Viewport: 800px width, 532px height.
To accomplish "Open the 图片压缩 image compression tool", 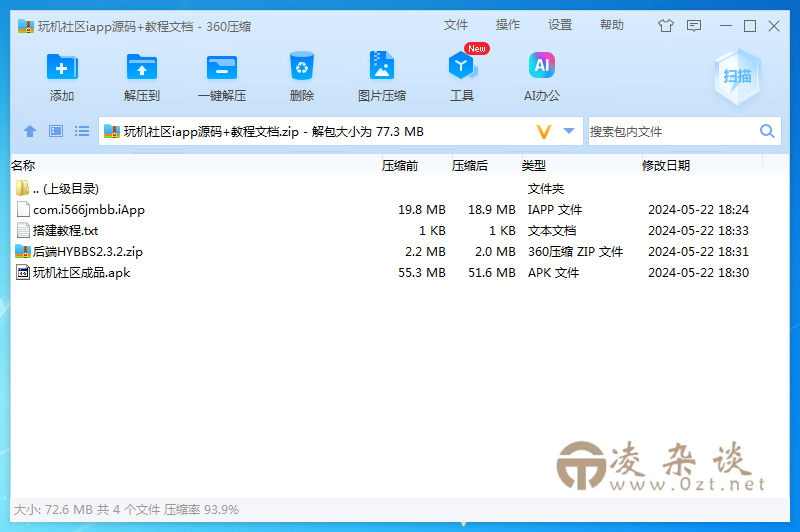I will point(382,65).
